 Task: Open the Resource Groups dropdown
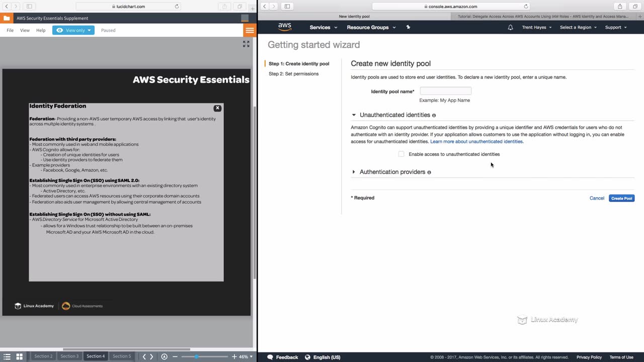(x=371, y=27)
